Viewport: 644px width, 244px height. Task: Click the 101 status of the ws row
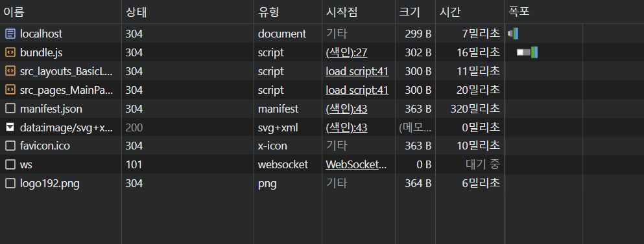(x=134, y=164)
